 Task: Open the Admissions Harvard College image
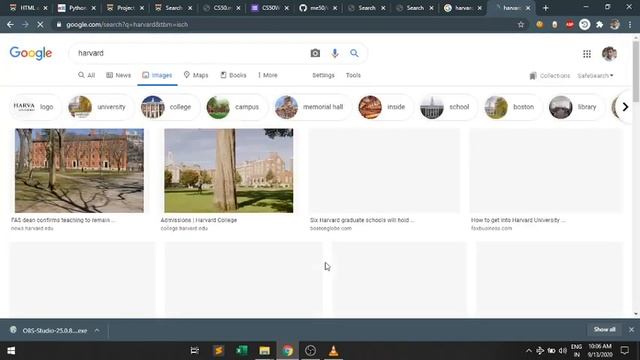coord(229,171)
